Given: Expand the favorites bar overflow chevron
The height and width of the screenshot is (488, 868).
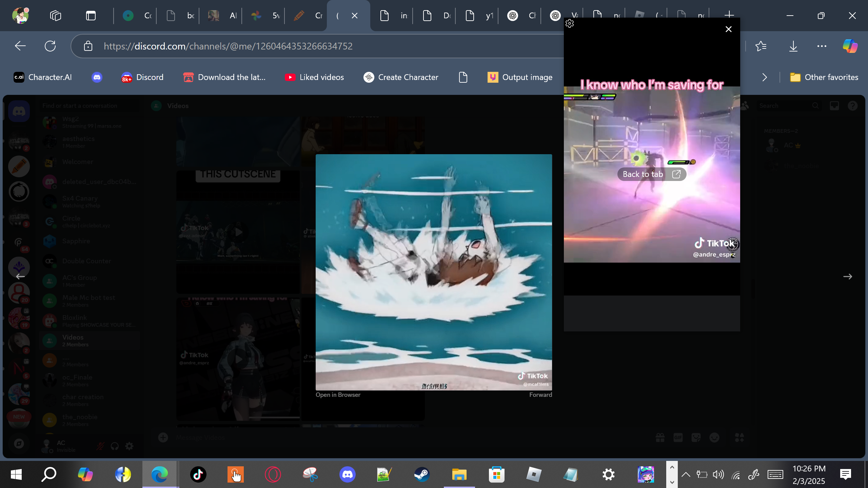Looking at the screenshot, I should pos(764,77).
